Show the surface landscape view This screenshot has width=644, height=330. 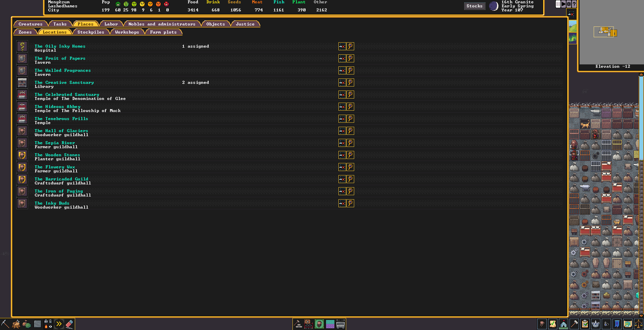(x=573, y=26)
